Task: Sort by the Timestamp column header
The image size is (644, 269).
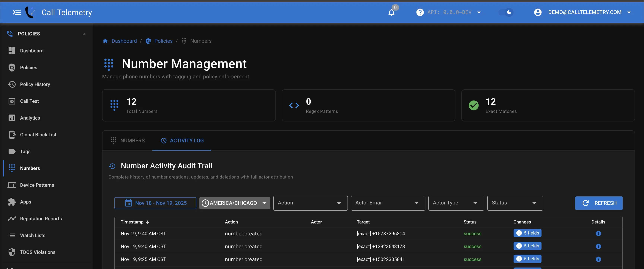Action: pos(135,222)
